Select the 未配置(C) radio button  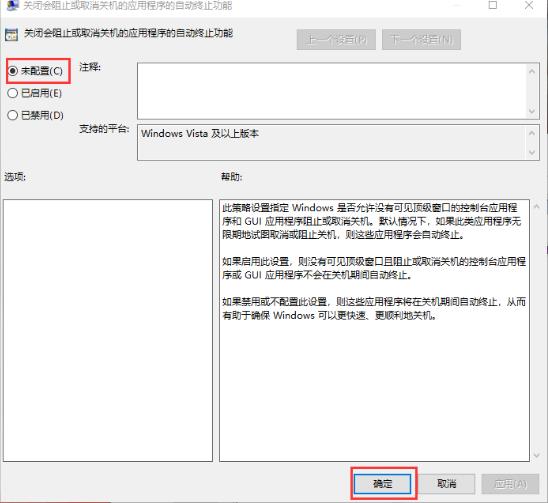(x=35, y=71)
